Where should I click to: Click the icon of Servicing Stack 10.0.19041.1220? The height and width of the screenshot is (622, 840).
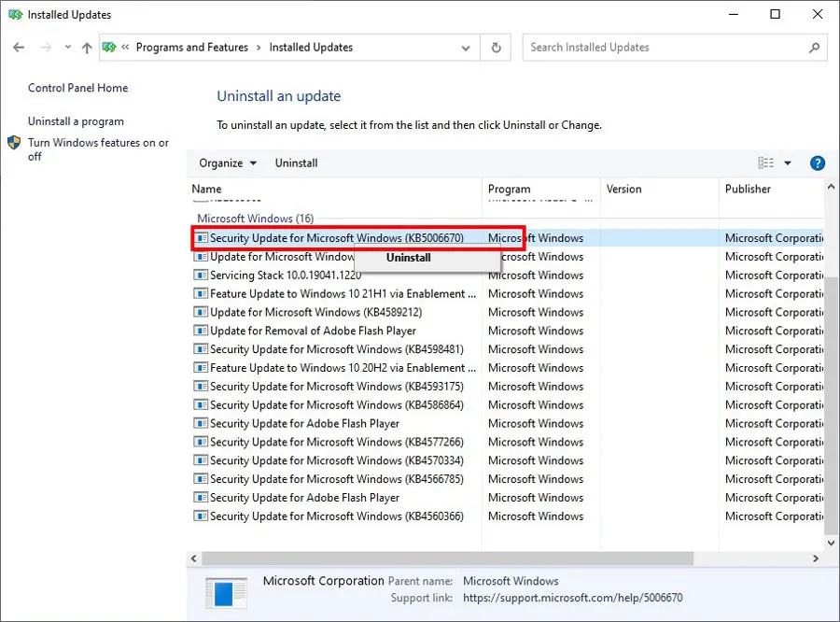201,276
